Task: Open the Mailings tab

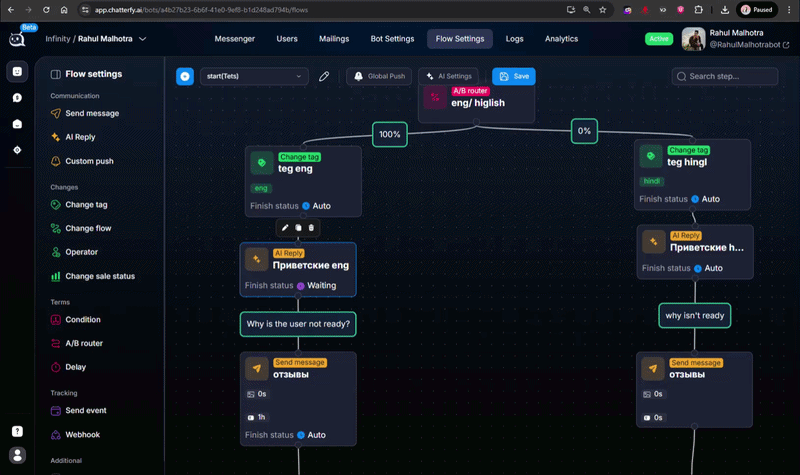Action: click(x=334, y=39)
